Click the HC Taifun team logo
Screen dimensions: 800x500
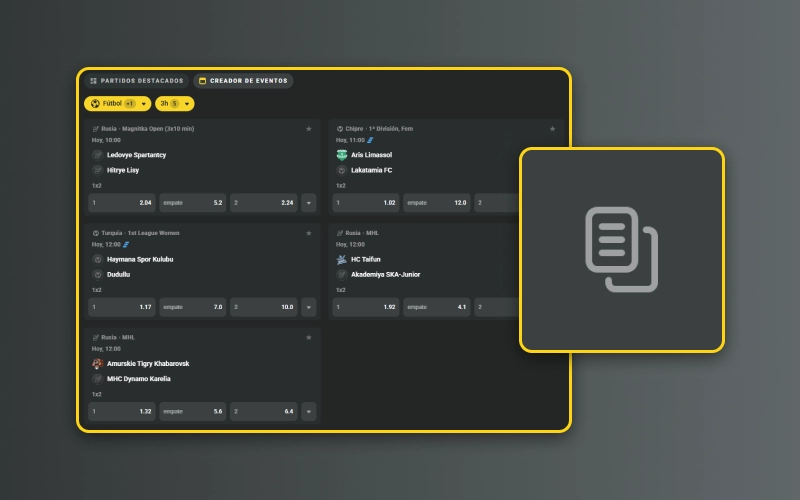click(342, 259)
